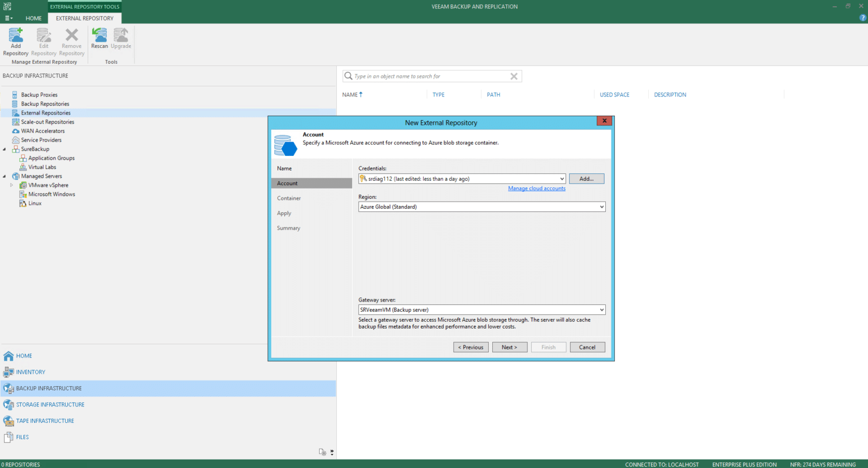
Task: Open the Manage cloud accounts link
Action: [537, 189]
